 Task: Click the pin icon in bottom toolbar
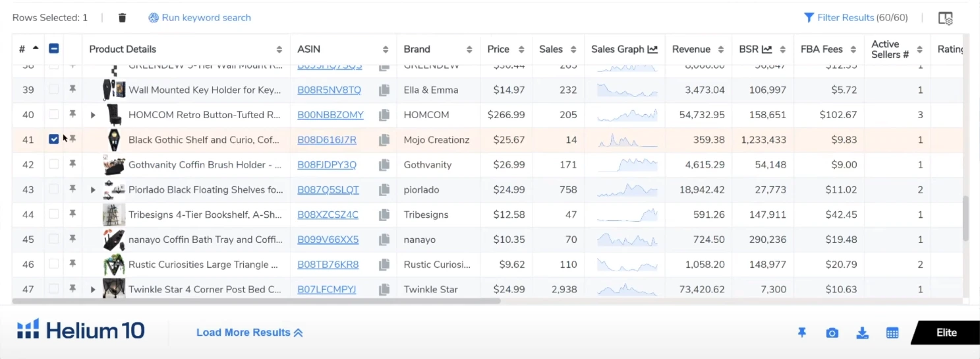[802, 333]
